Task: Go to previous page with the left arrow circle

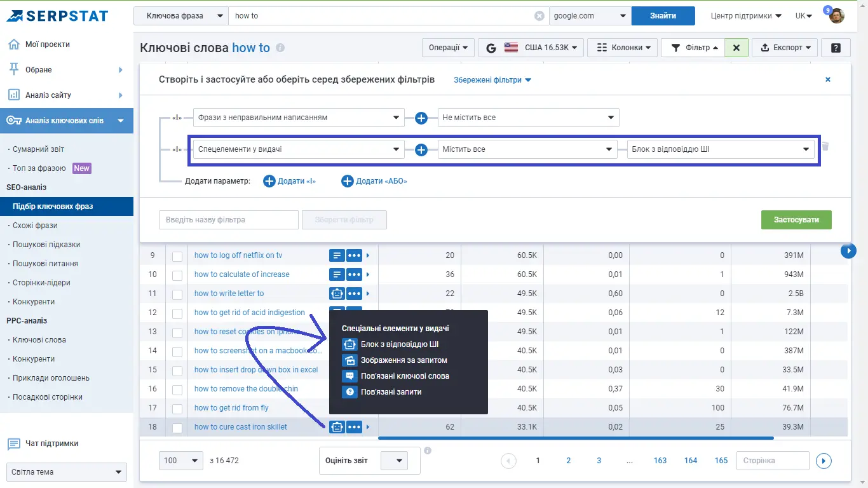Action: coord(508,461)
